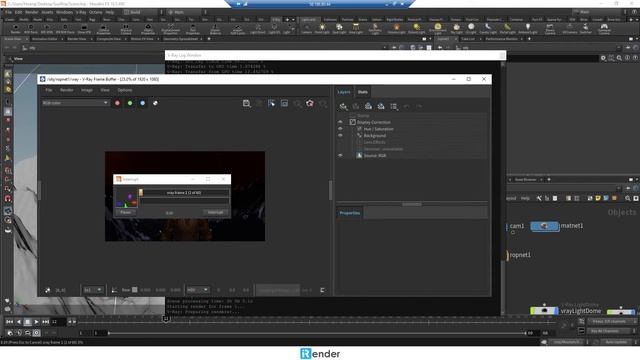Select the vrayLightDome node
Viewport: 640px width, 360px height.
(544, 311)
